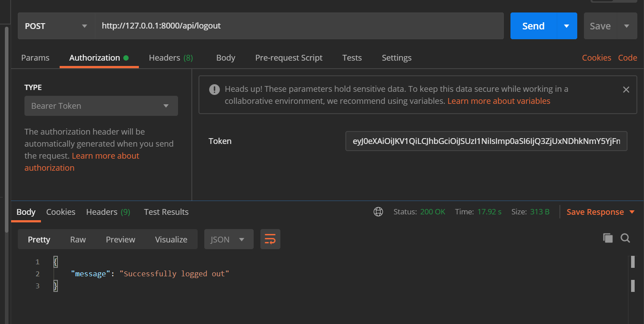Image resolution: width=644 pixels, height=324 pixels.
Task: Open the Code snippet generator
Action: click(x=628, y=57)
